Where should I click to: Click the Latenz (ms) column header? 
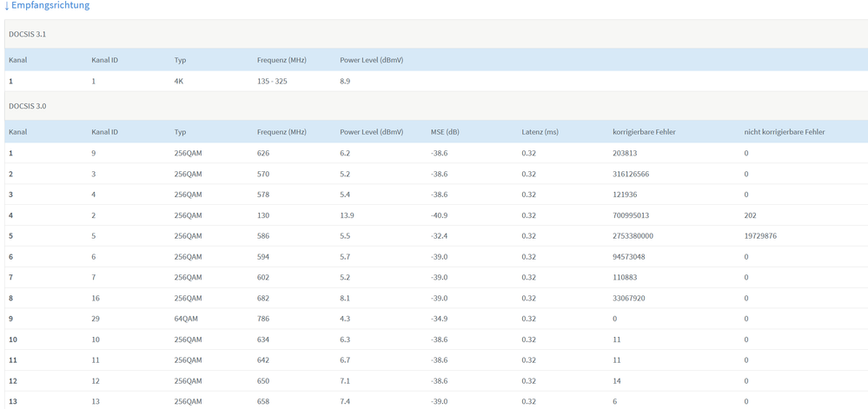click(540, 132)
